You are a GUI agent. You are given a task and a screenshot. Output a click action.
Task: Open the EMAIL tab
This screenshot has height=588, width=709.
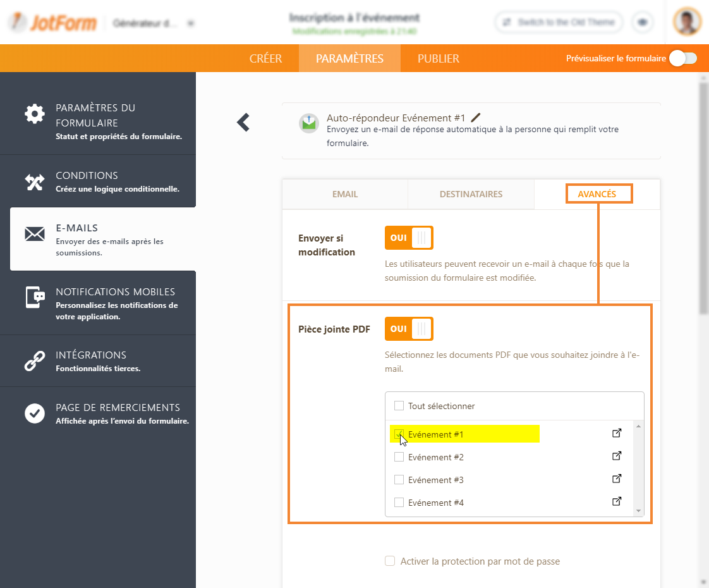point(345,194)
